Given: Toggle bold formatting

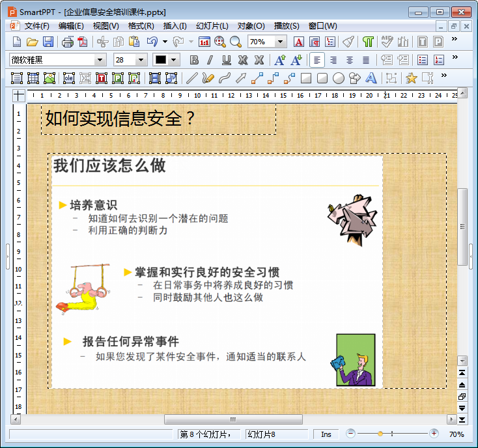Looking at the screenshot, I should tap(194, 60).
